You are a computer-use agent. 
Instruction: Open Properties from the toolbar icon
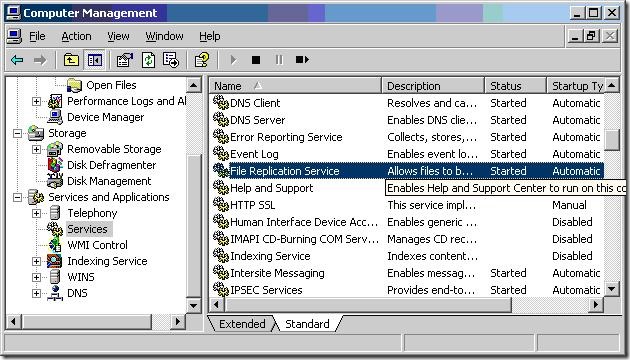click(125, 60)
